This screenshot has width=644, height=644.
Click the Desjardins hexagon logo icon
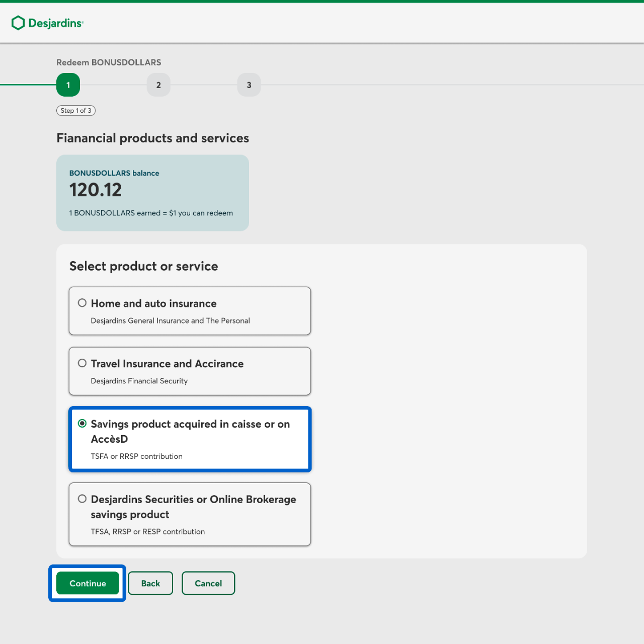coord(18,23)
